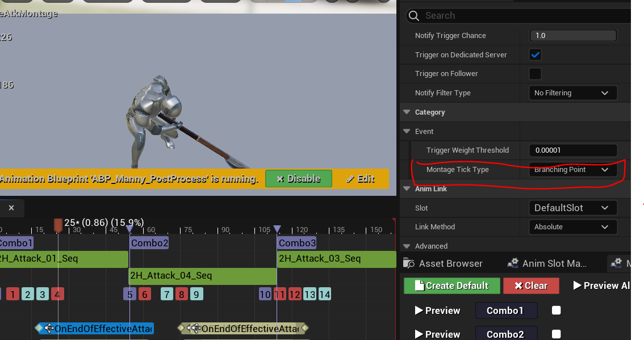Select the Combo1 section button
Viewport: 644px width, 340px height.
[x=506, y=310]
